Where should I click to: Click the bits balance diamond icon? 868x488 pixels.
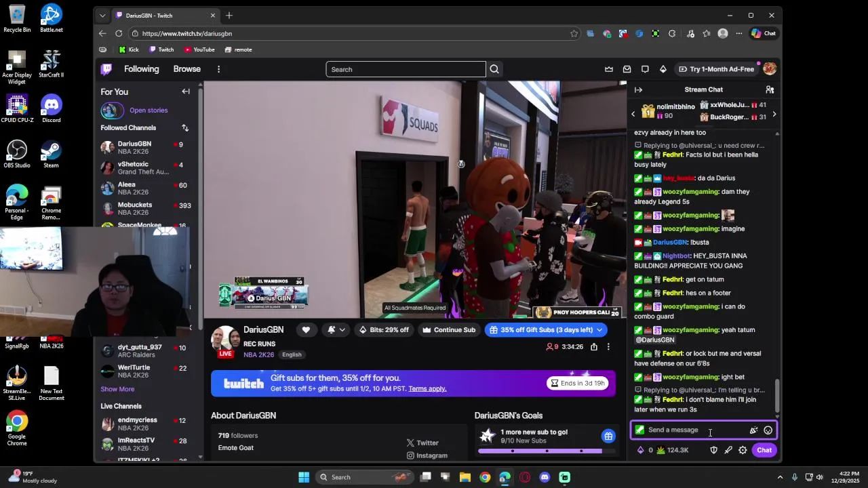(640, 450)
